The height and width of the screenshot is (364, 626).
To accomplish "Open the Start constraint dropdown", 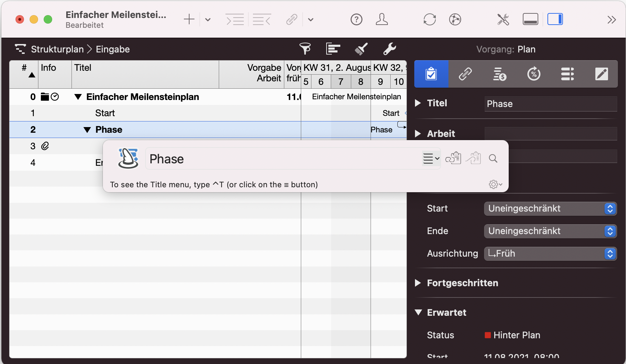I will pos(550,209).
